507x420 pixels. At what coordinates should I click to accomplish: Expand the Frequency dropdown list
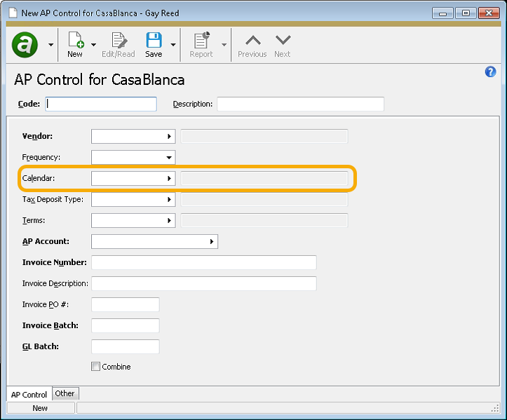click(169, 158)
